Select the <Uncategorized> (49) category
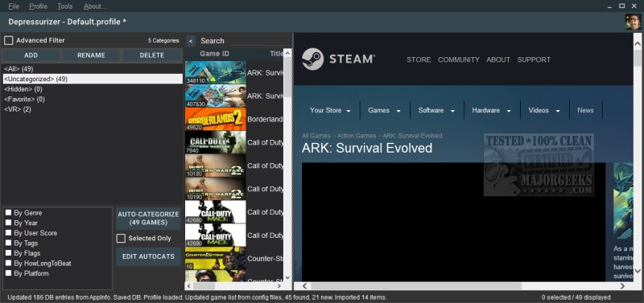Screen dimensions: 644x303 coord(93,79)
